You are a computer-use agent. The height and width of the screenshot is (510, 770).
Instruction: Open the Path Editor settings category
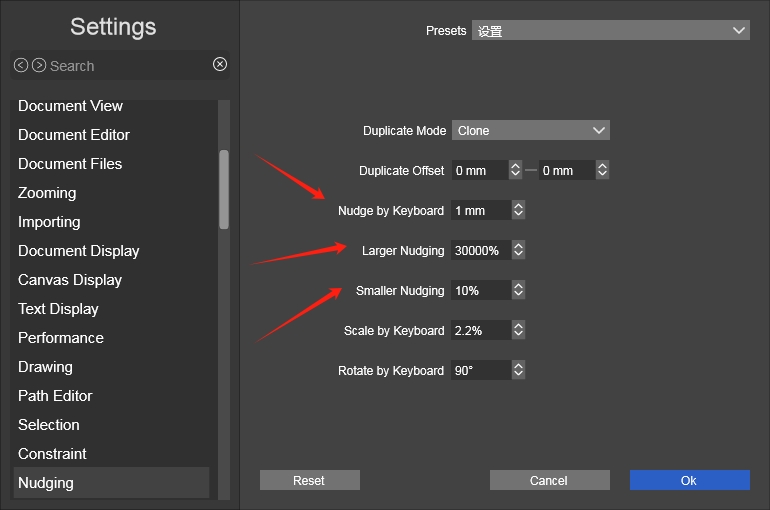[x=55, y=396]
